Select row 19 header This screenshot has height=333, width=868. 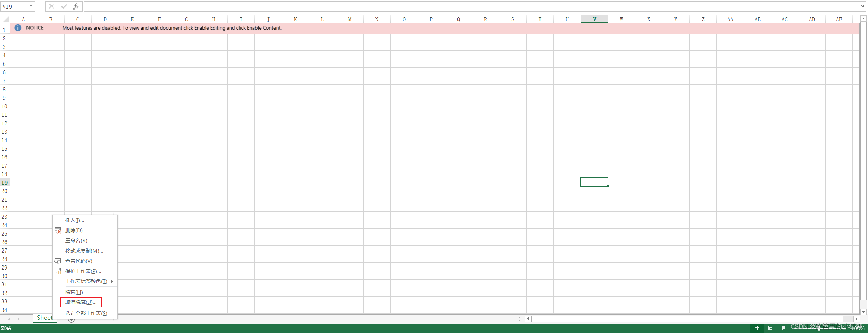pos(5,182)
